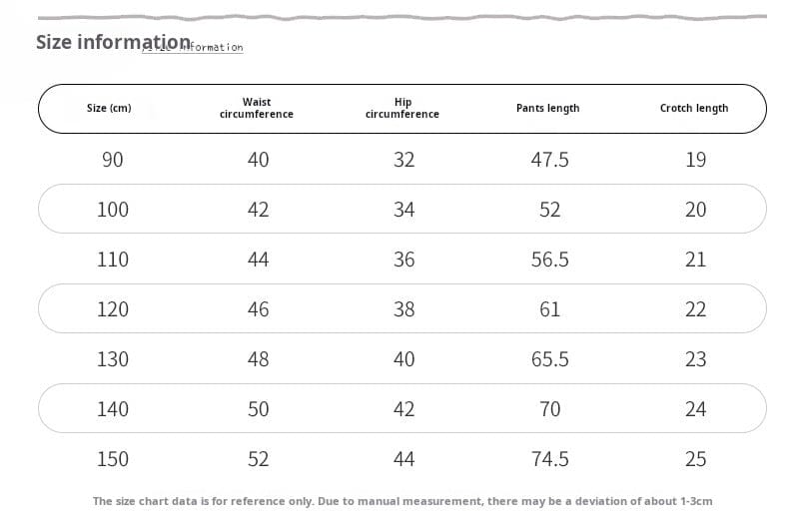789x532 pixels.
Task: Click pants length value 74.5
Action: pos(549,459)
